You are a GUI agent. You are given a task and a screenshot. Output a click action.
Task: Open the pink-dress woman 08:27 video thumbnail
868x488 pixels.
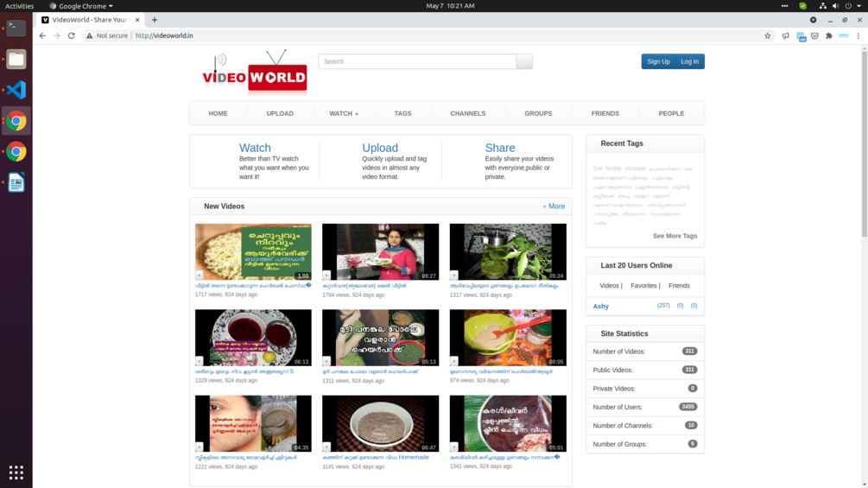click(x=380, y=251)
